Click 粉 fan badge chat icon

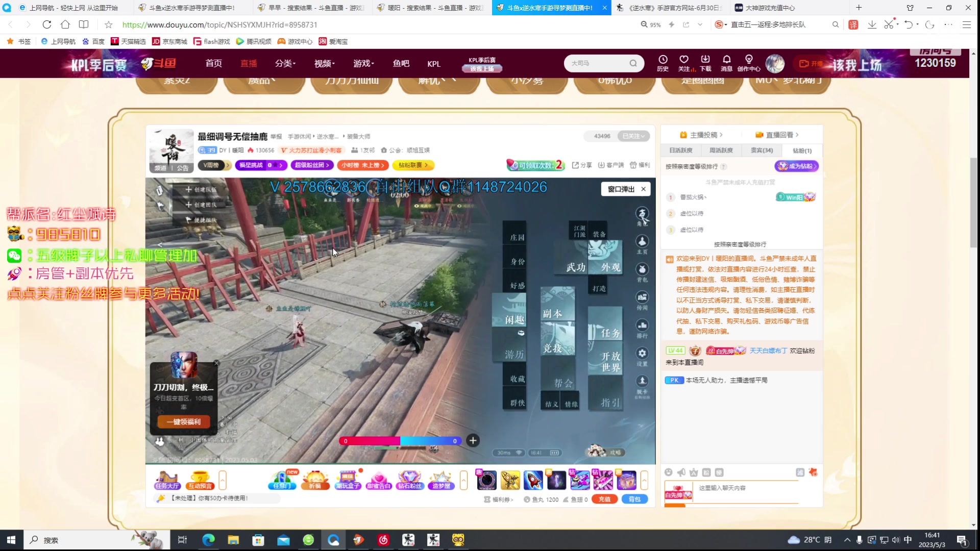706,472
